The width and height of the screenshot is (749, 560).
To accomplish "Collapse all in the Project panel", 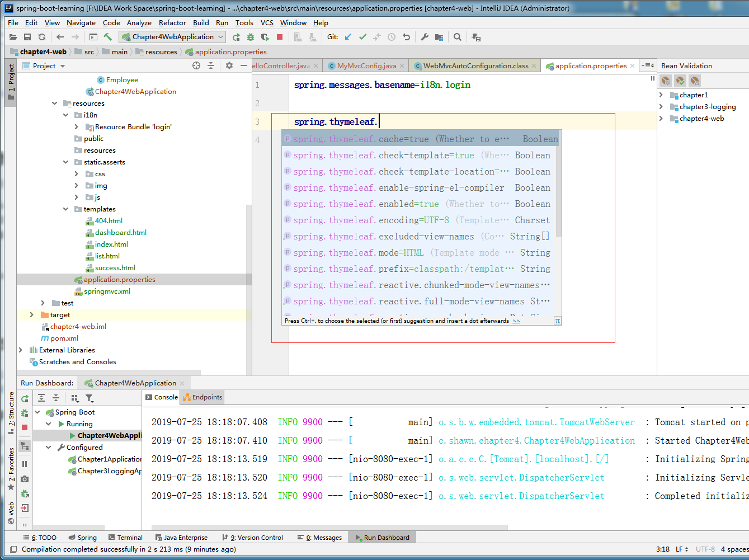I will 211,65.
